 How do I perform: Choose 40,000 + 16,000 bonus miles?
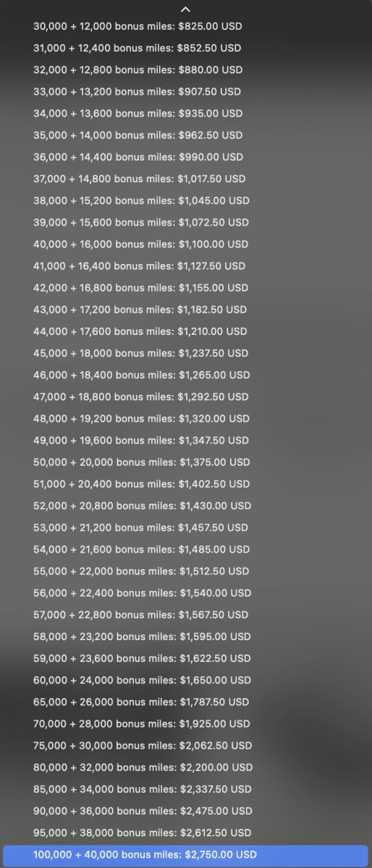point(186,244)
